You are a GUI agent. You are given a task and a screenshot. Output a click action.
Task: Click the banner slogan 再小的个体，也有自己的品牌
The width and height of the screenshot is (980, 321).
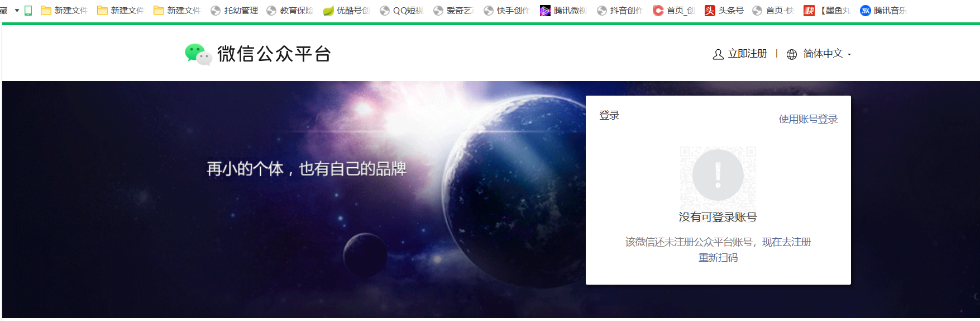point(307,169)
